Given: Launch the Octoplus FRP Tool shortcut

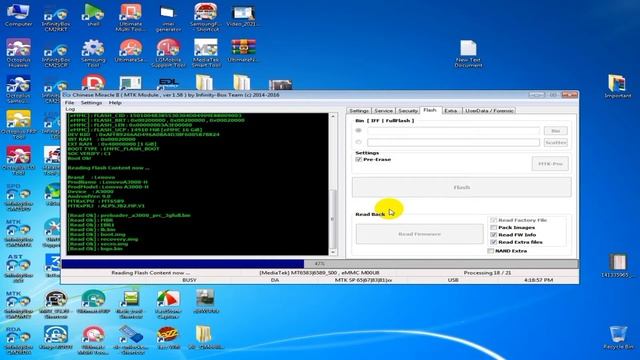Looking at the screenshot, I should tap(18, 124).
